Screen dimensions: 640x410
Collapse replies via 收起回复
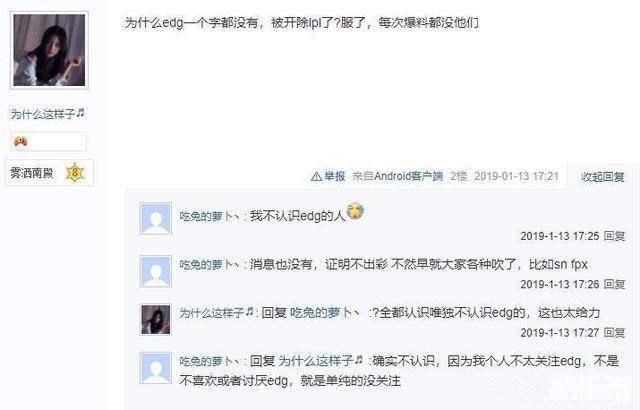click(x=602, y=177)
